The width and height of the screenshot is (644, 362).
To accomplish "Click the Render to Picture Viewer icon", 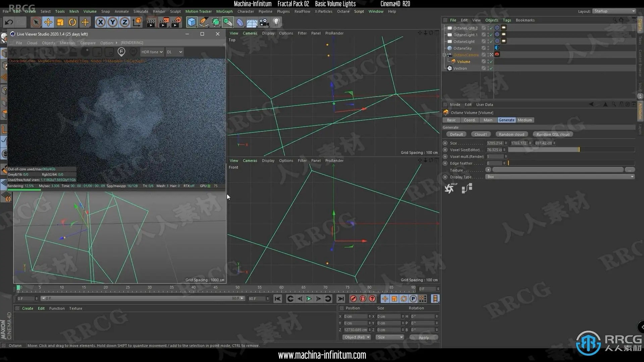I will click(164, 22).
